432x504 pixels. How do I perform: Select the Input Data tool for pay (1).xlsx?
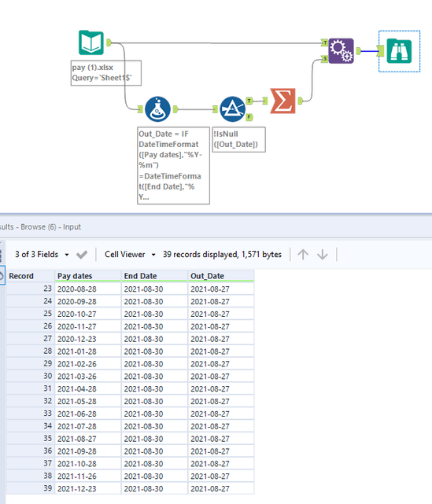[91, 42]
